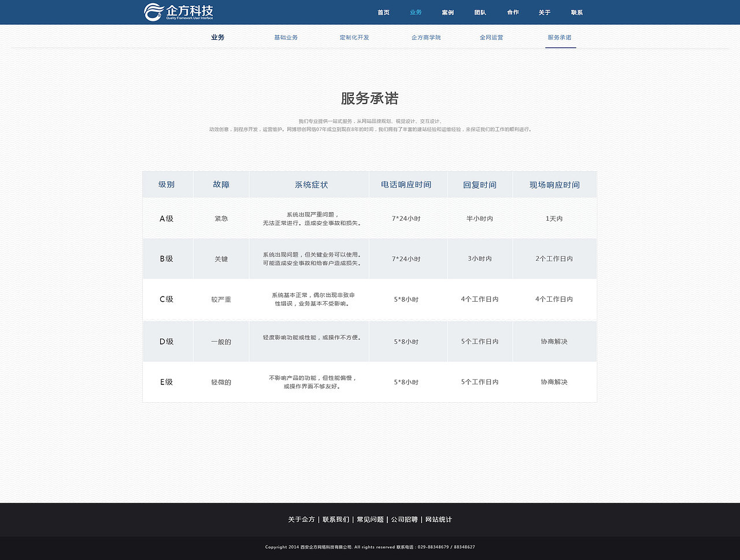Click 5*8小时 in the C级 row
The height and width of the screenshot is (560, 740).
pos(406,299)
